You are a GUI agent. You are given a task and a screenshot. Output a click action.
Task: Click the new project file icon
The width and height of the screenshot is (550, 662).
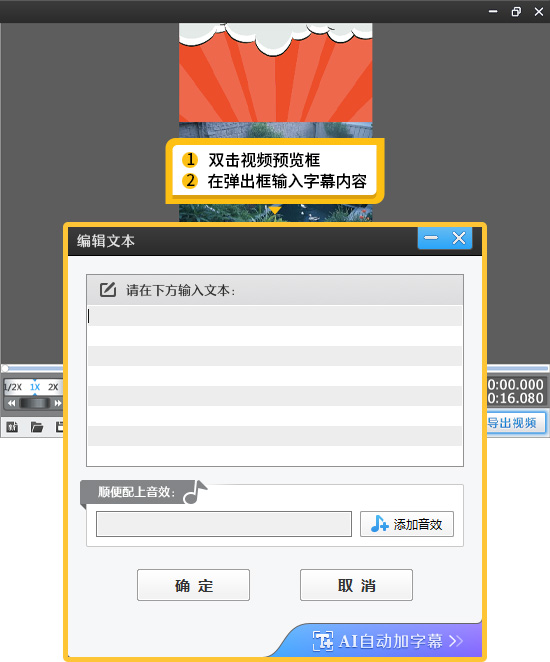tap(12, 427)
